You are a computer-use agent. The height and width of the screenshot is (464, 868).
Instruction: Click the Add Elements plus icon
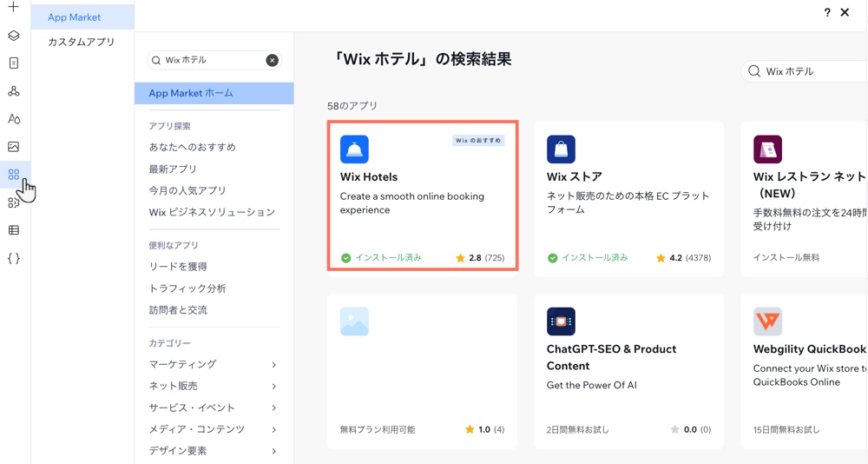(x=13, y=7)
